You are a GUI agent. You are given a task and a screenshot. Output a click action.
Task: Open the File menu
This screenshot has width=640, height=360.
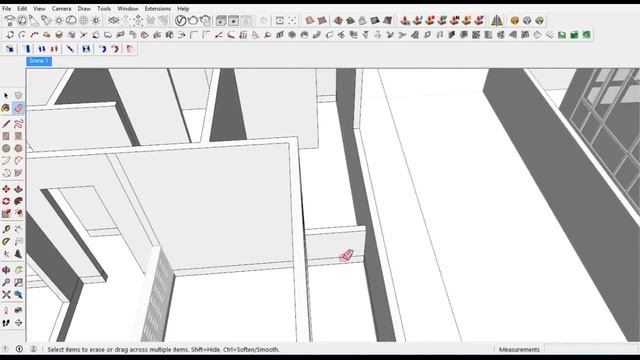click(x=7, y=8)
